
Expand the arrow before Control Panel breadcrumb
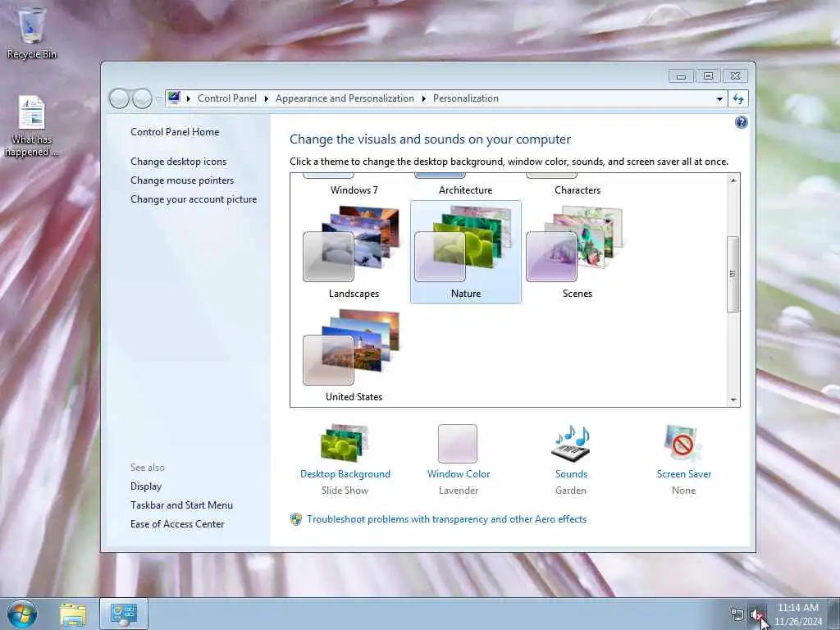pos(188,98)
